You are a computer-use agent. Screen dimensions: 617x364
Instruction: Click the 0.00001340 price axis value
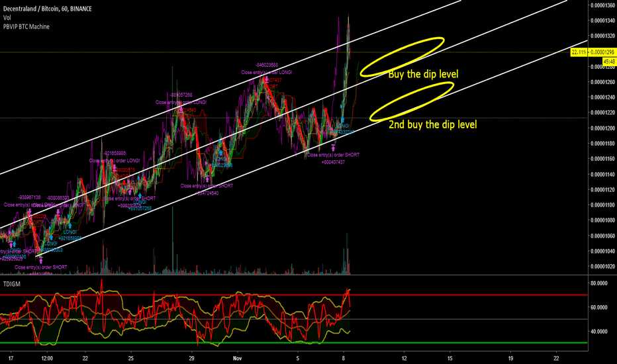tap(603, 21)
